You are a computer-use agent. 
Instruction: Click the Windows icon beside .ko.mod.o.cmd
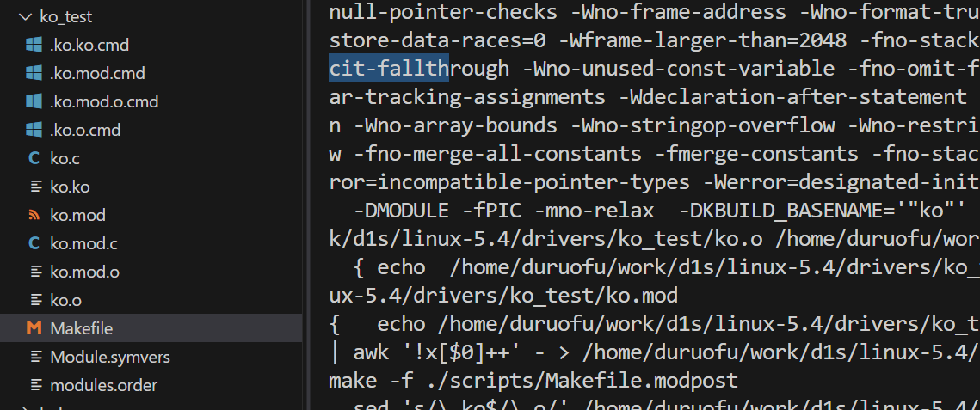34,101
